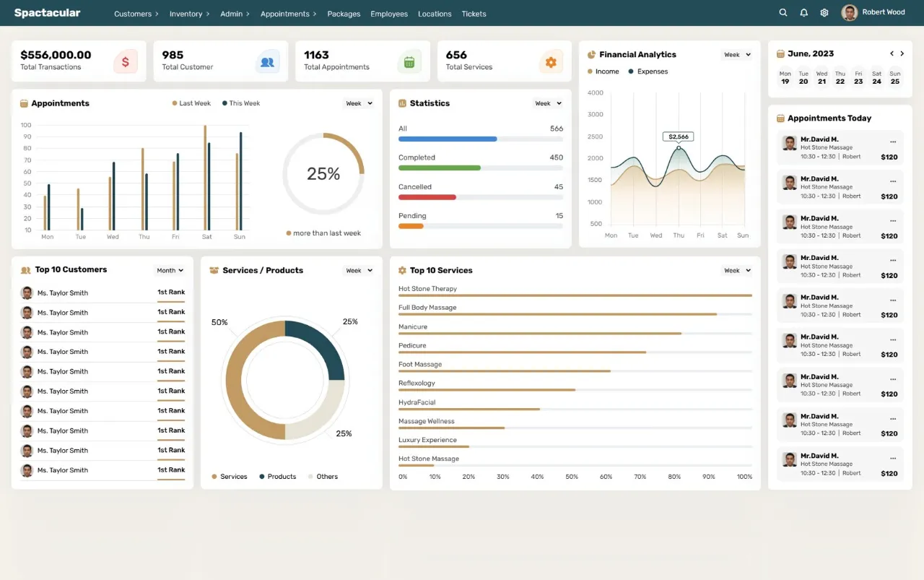Go to next month arrow
This screenshot has width=924, height=580.
902,53
